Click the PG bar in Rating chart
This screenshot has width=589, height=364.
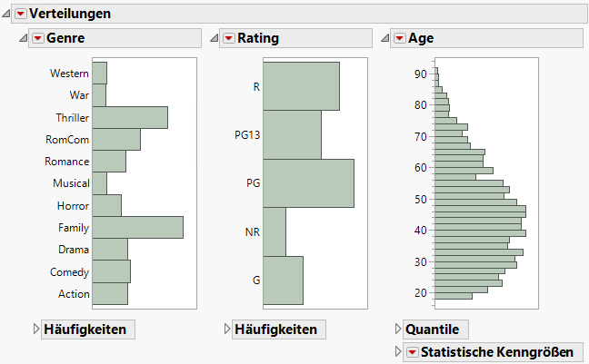tap(308, 183)
